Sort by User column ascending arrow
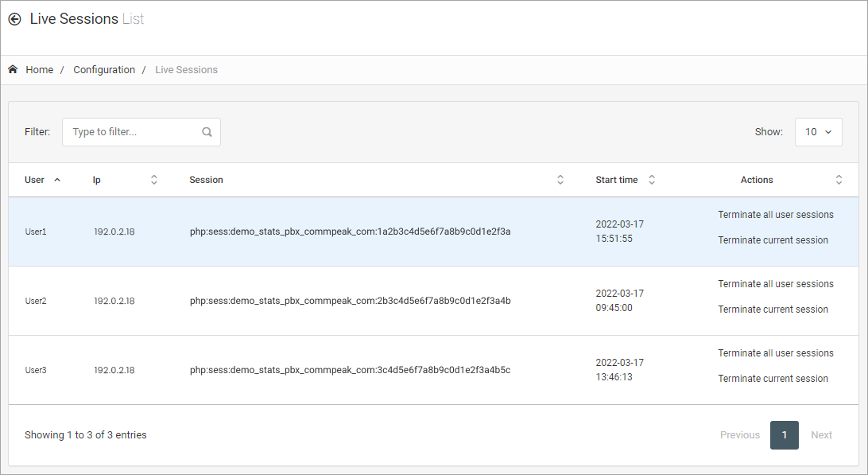 click(57, 180)
